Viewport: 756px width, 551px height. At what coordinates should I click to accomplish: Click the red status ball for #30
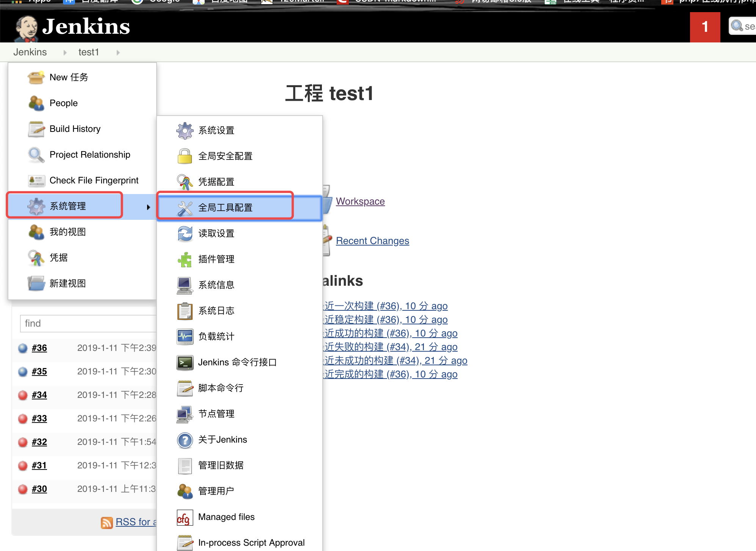[23, 489]
